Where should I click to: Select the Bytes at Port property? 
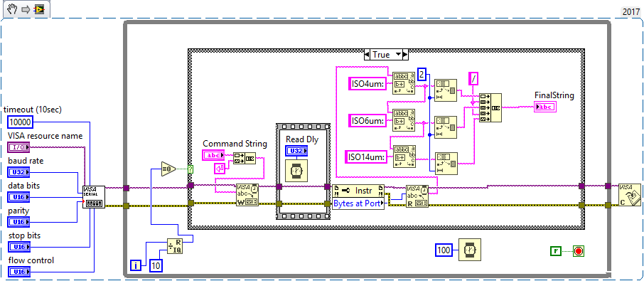point(358,203)
